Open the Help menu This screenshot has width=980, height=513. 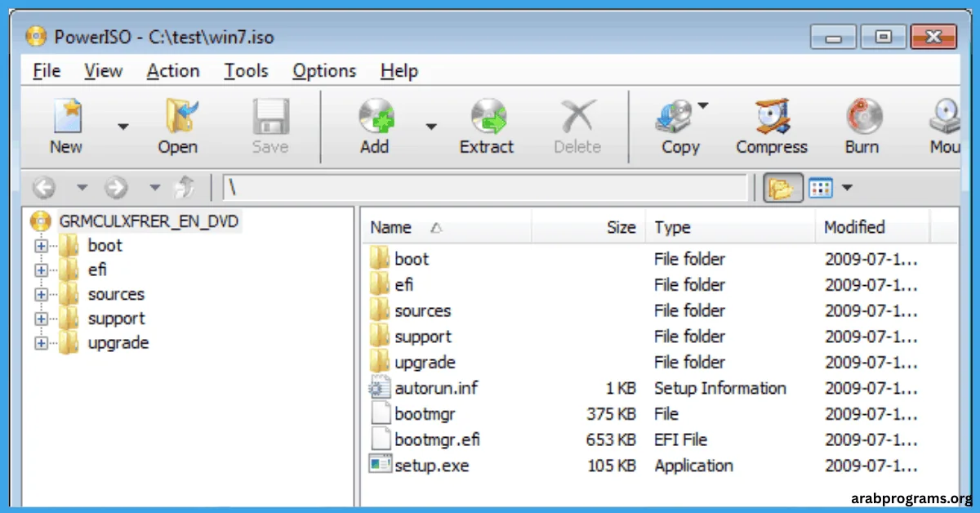(x=399, y=71)
